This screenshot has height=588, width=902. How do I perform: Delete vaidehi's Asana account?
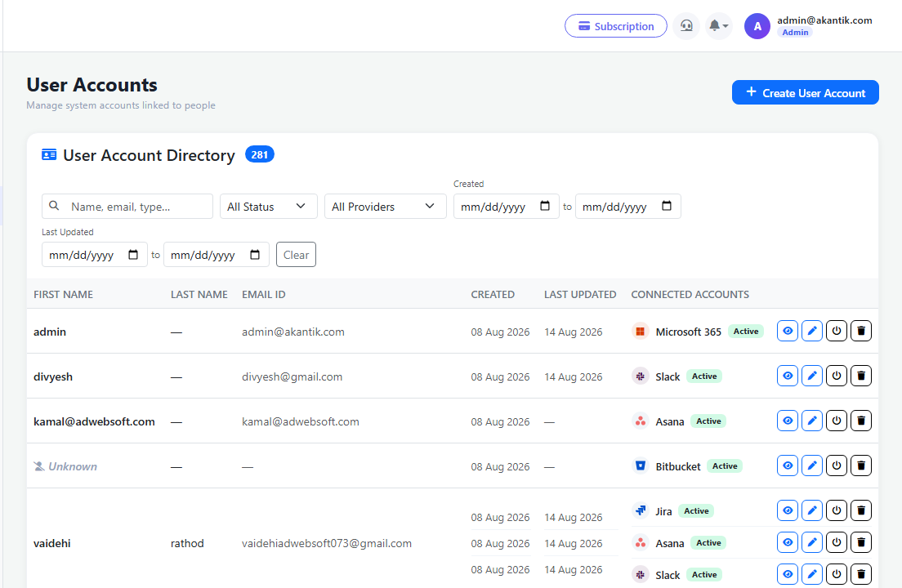(x=861, y=542)
